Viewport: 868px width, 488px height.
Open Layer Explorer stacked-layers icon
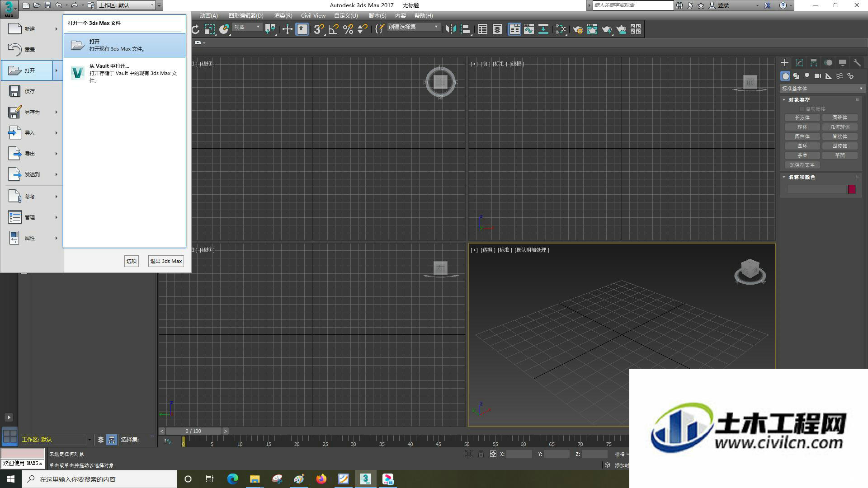(x=497, y=29)
